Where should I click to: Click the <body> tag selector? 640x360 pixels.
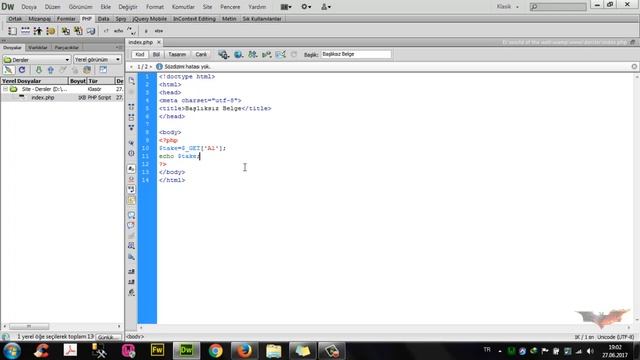tap(135, 337)
